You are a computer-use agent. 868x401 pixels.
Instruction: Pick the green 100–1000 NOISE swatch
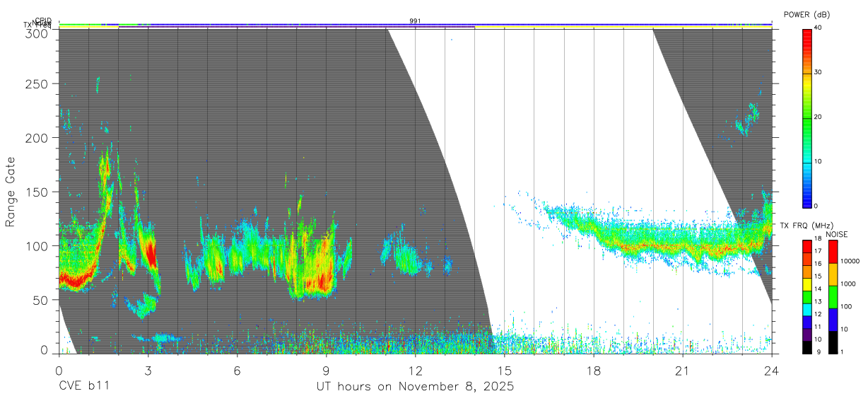pyautogui.click(x=833, y=297)
